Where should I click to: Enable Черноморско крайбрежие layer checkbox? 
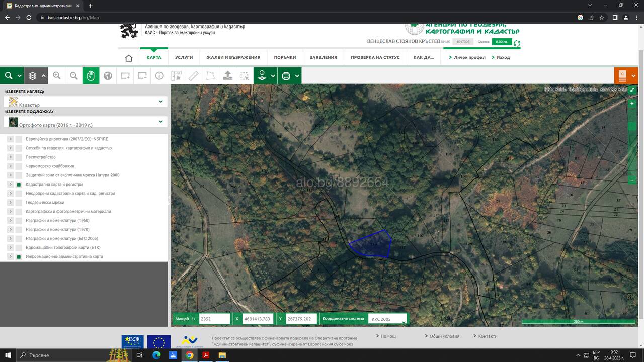[x=19, y=166]
